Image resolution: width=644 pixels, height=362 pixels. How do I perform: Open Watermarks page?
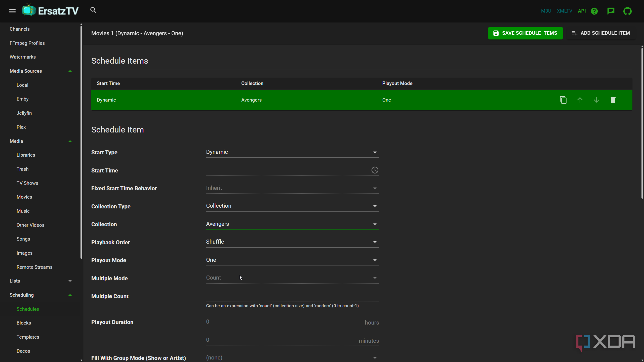click(23, 57)
